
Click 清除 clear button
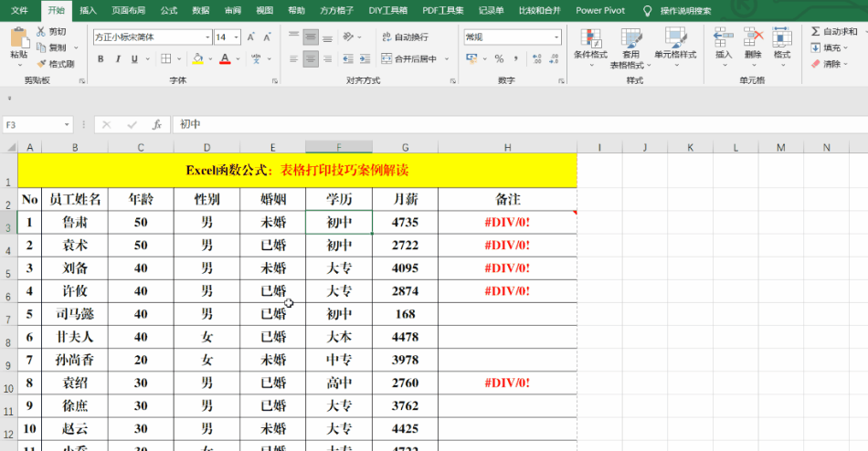(x=830, y=64)
